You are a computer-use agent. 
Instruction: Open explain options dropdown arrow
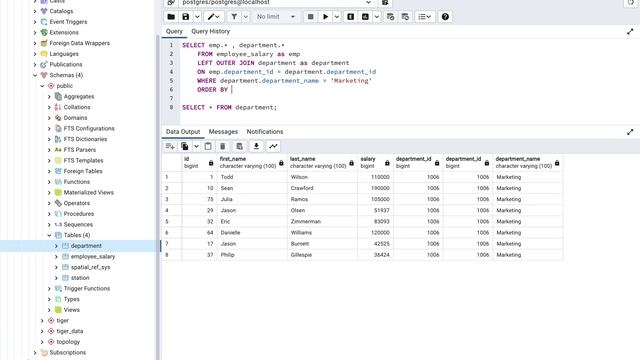[377, 17]
